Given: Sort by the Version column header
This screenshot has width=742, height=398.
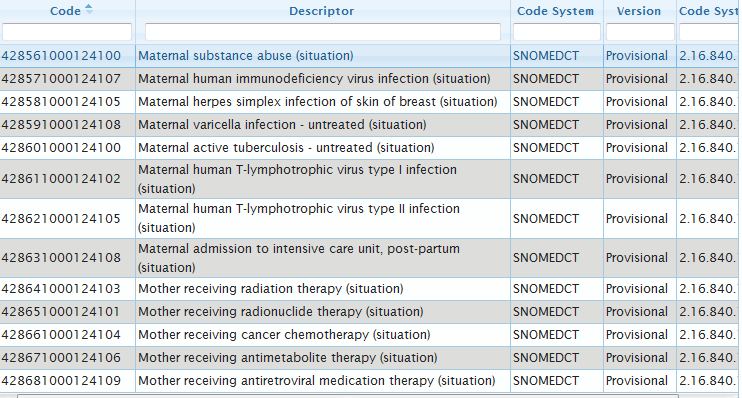Looking at the screenshot, I should click(x=639, y=11).
